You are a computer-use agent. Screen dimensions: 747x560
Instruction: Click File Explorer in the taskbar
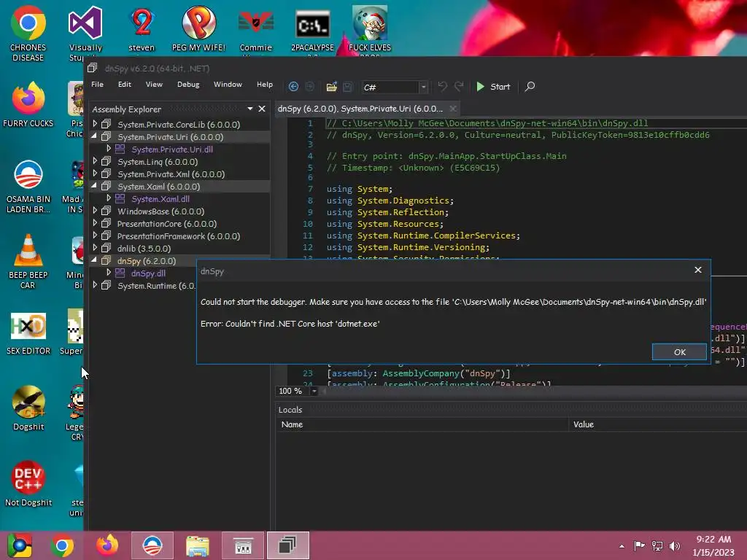pyautogui.click(x=197, y=545)
